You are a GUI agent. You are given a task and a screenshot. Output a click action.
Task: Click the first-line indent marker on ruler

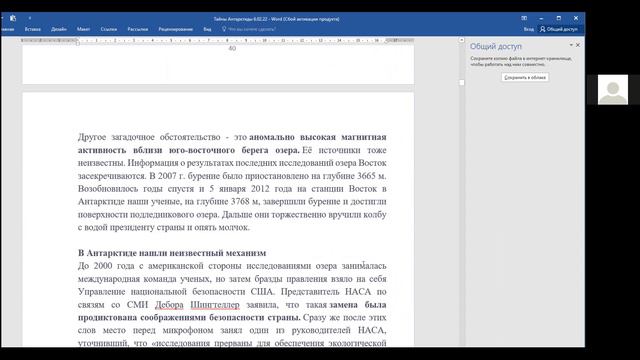(78, 39)
